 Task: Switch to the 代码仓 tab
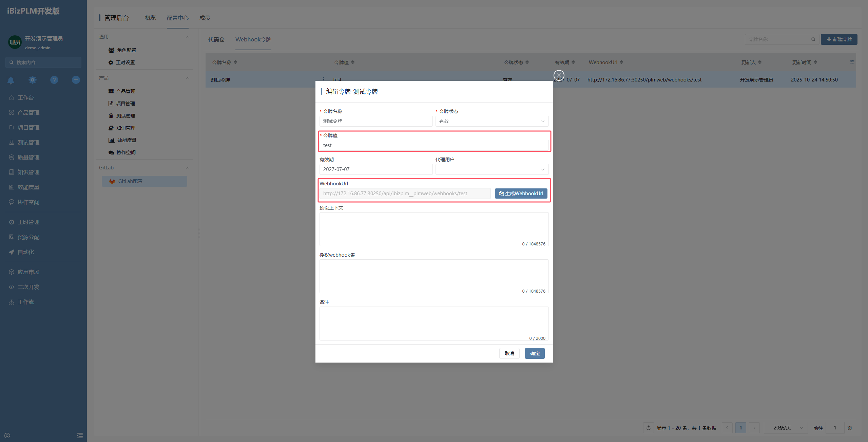pyautogui.click(x=216, y=39)
